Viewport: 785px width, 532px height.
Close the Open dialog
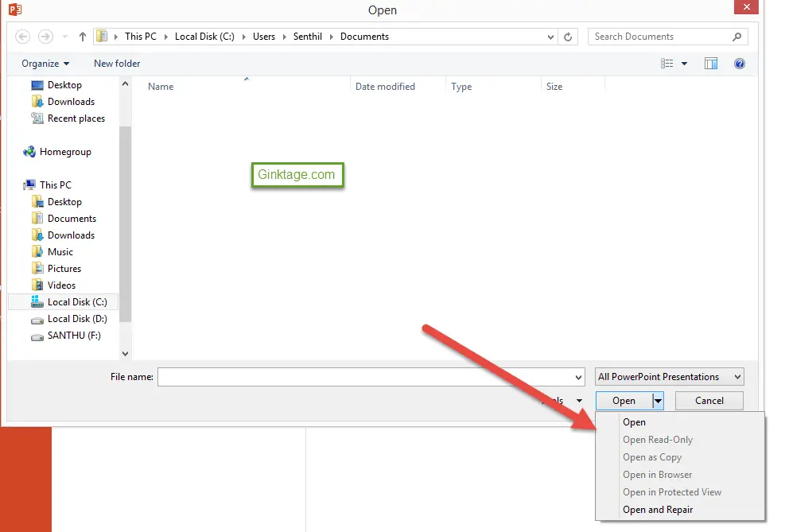[x=747, y=6]
